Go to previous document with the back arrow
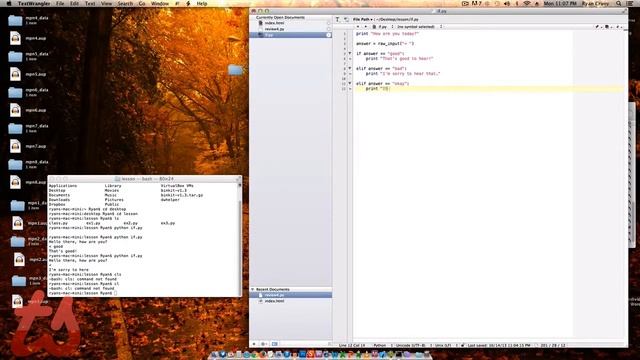 (x=358, y=27)
